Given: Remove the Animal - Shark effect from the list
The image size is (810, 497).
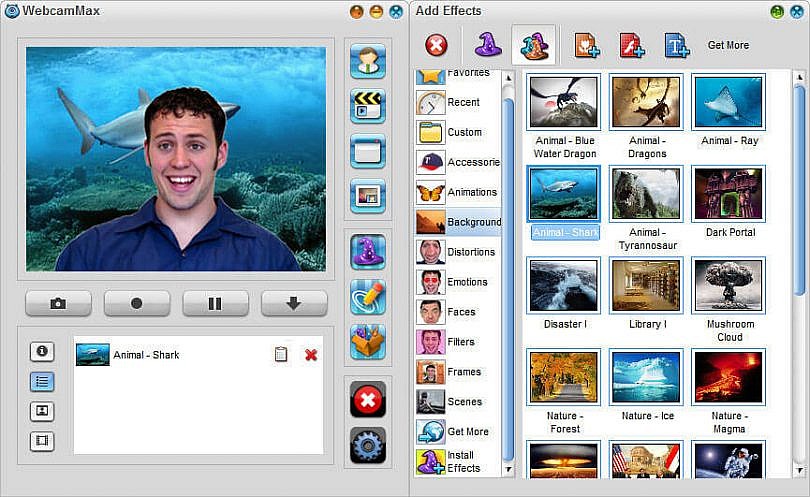Looking at the screenshot, I should [x=311, y=355].
